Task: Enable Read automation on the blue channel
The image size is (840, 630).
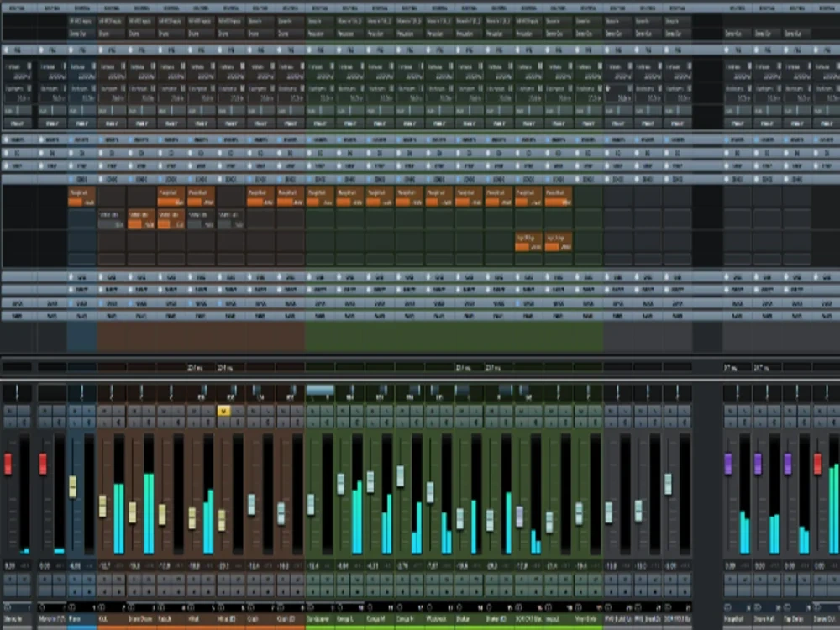Action: tap(75, 580)
